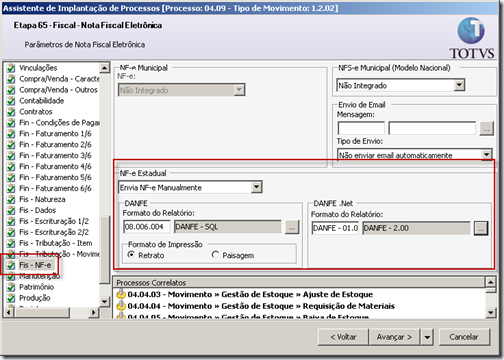Screen dimensions: 504x360
Task: Click scroll down arrow of steps list
Action: pos(105,302)
